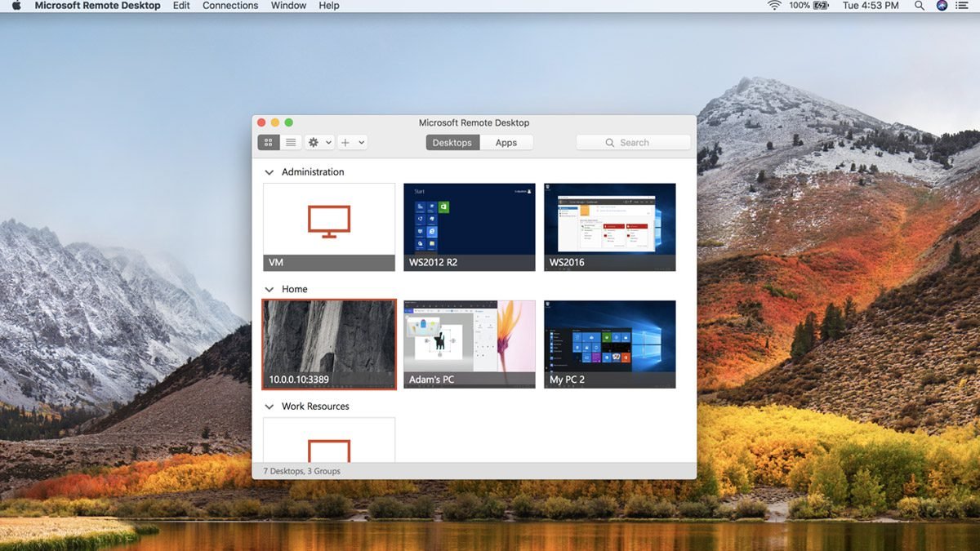Select the 10.0.0.10:3389 desktop thumbnail
Image resolution: width=980 pixels, height=551 pixels.
coord(329,344)
